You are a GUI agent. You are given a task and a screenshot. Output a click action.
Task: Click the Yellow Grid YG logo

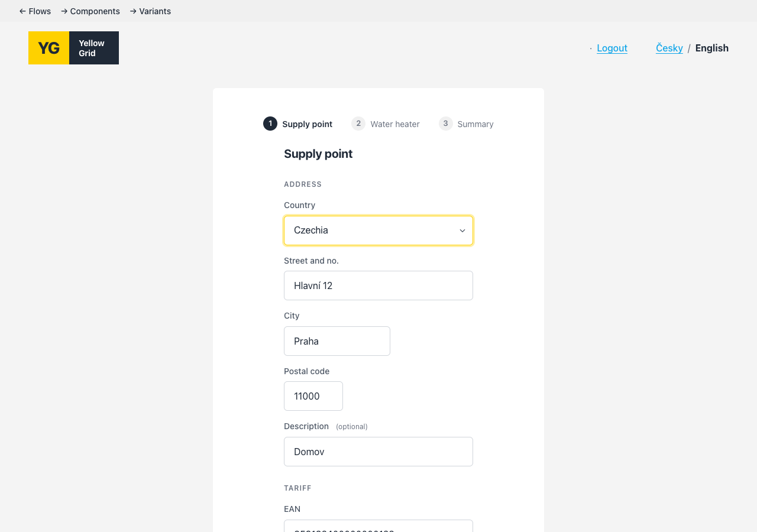[x=73, y=48]
